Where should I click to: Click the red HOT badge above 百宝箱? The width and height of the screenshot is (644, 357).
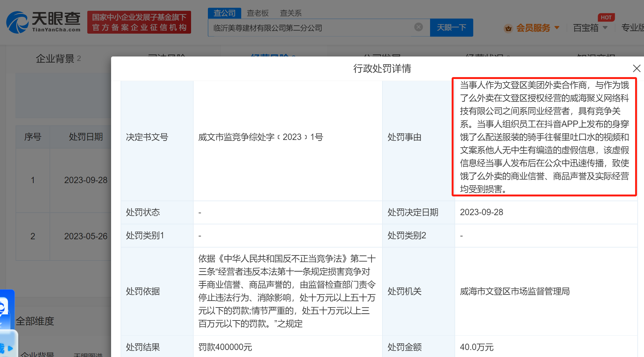(606, 17)
